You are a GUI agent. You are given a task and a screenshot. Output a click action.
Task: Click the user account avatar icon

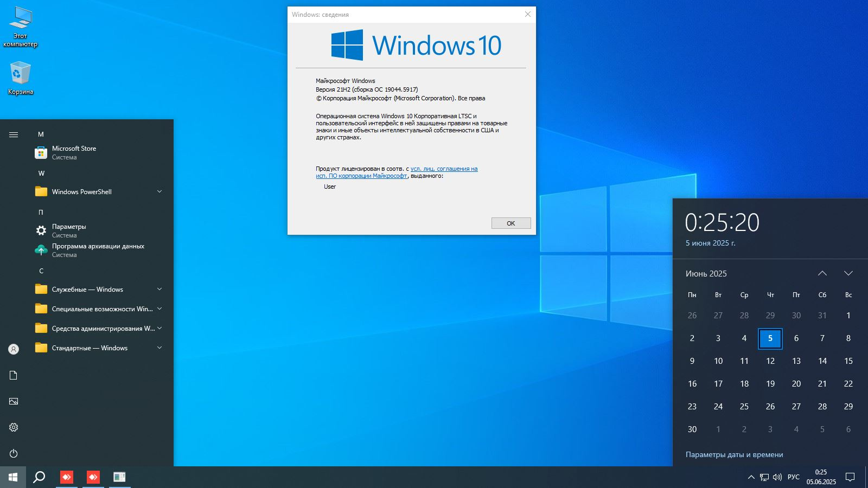(x=14, y=349)
